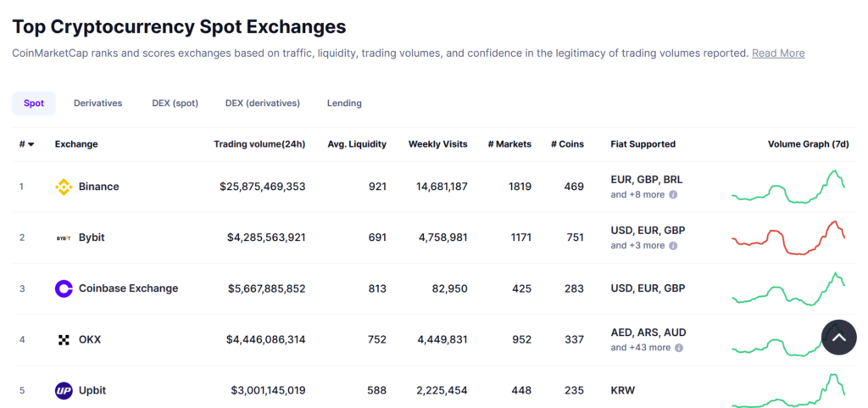
Task: Sort by Avg. Liquidity column
Action: click(357, 144)
